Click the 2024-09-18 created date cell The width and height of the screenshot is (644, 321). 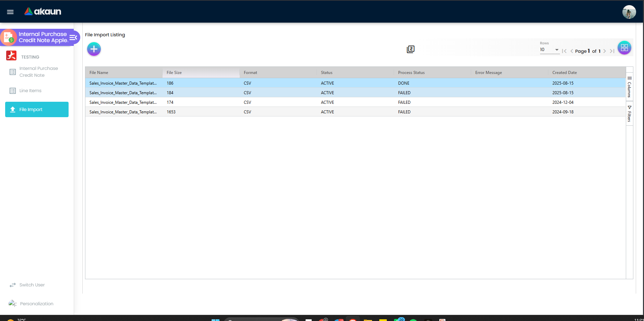587,112
